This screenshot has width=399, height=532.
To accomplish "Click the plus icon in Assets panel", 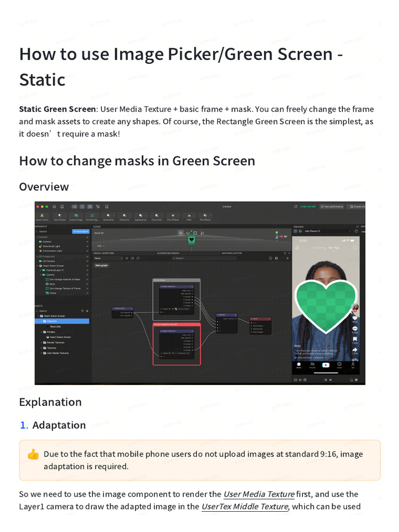I will [x=87, y=311].
